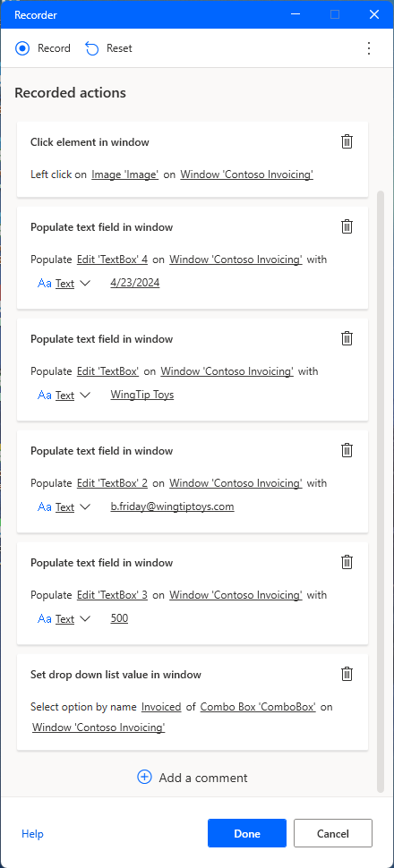Viewport: 394px width, 868px height.
Task: Click the recorded actions vertical scrollbar
Action: pos(381,490)
